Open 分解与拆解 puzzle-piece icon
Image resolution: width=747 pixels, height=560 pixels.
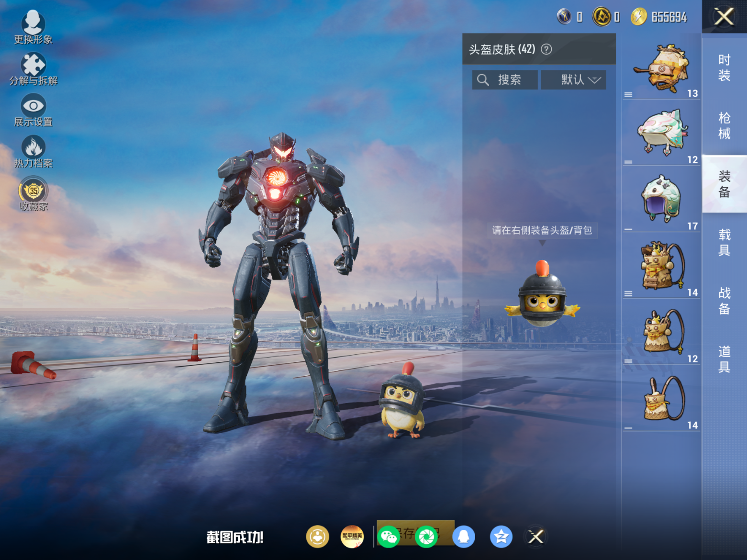33,69
